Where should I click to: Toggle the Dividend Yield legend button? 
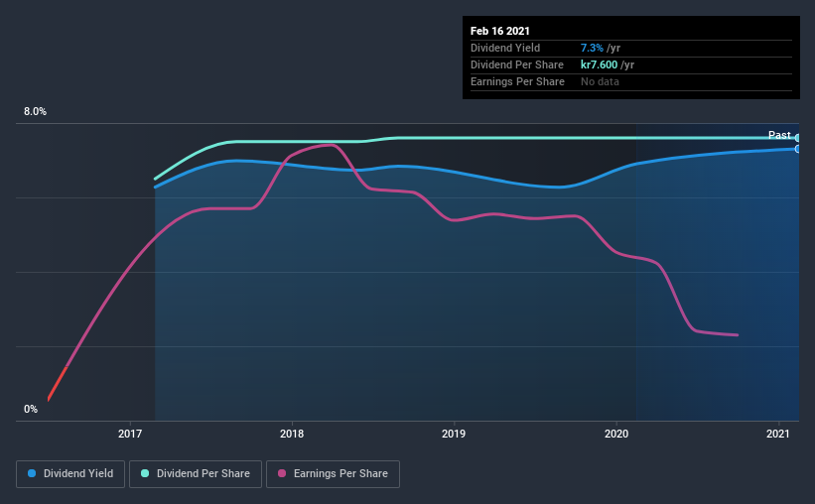pos(70,474)
